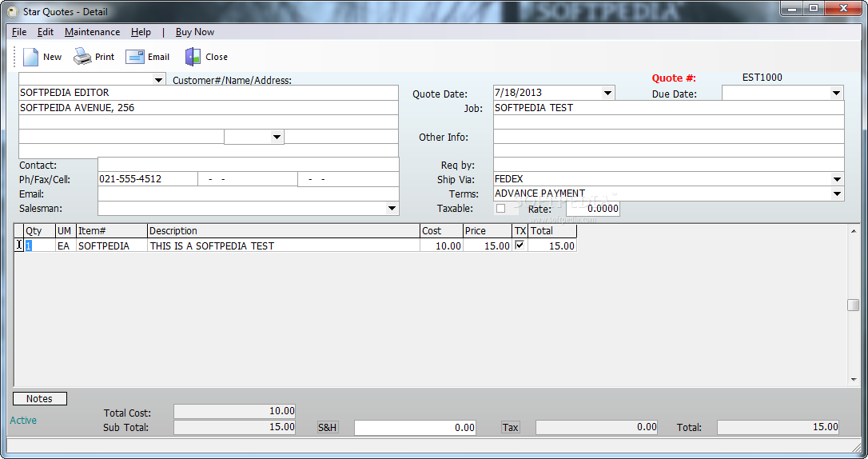The width and height of the screenshot is (868, 459).
Task: Click the Cost column header
Action: pos(442,231)
